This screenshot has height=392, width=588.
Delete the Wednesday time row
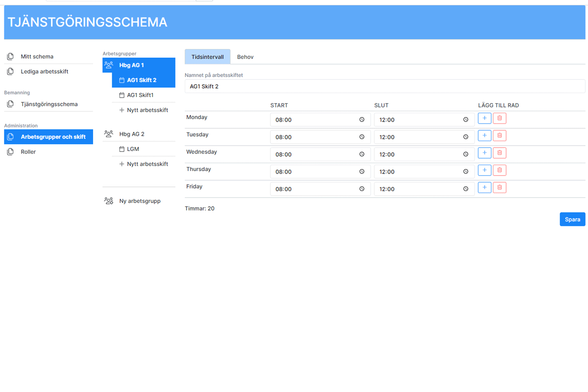(499, 153)
